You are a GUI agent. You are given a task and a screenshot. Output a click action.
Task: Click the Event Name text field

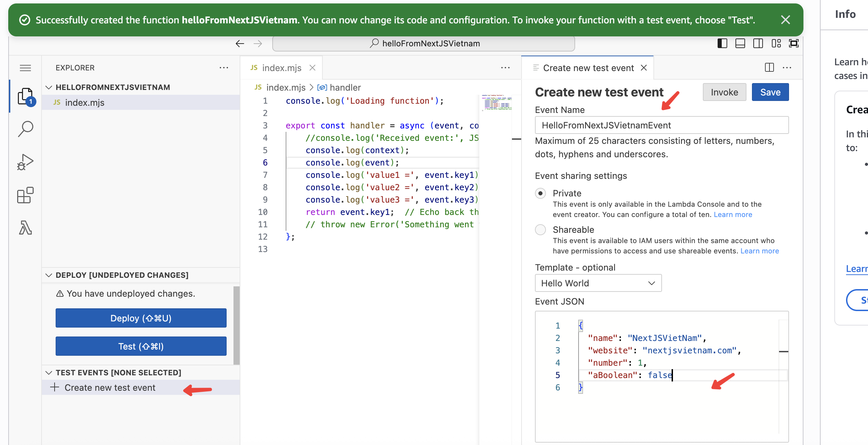point(661,125)
